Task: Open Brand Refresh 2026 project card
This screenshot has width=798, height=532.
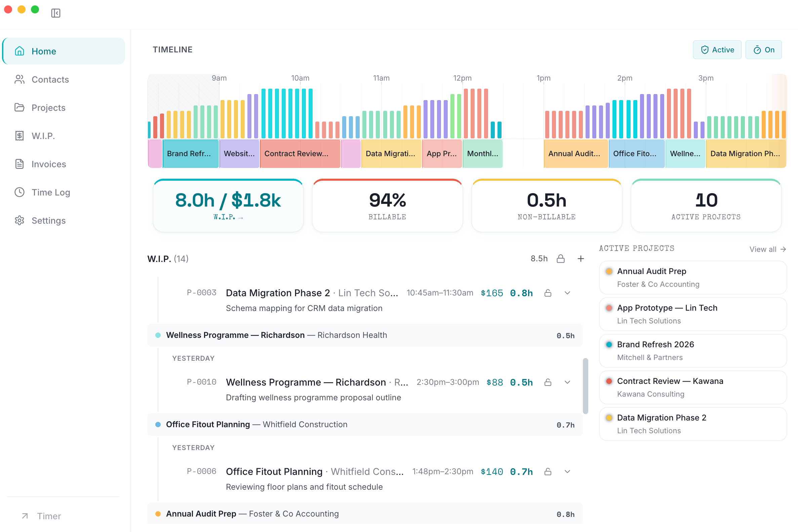Action: [693, 351]
